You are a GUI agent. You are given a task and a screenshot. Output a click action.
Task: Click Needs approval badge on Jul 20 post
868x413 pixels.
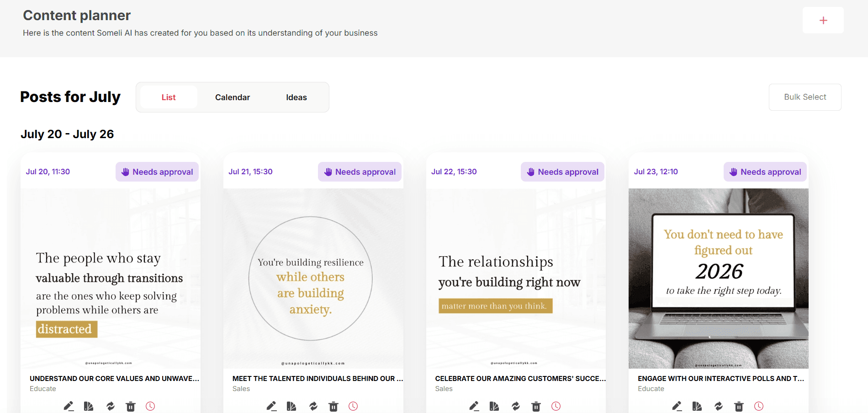click(x=157, y=172)
